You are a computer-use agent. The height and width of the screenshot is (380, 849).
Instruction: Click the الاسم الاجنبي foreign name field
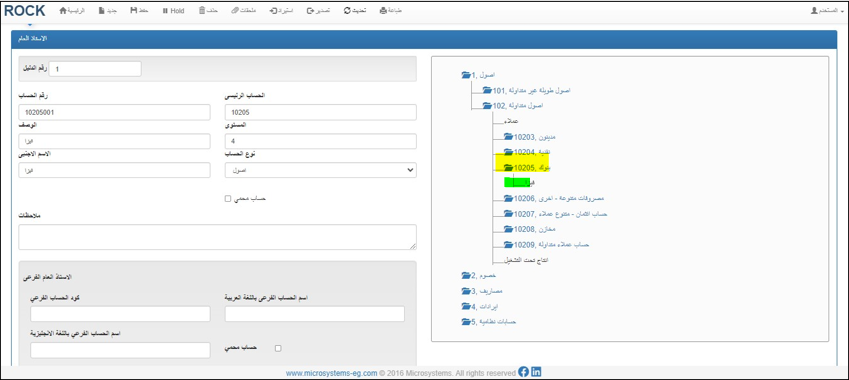pyautogui.click(x=114, y=170)
